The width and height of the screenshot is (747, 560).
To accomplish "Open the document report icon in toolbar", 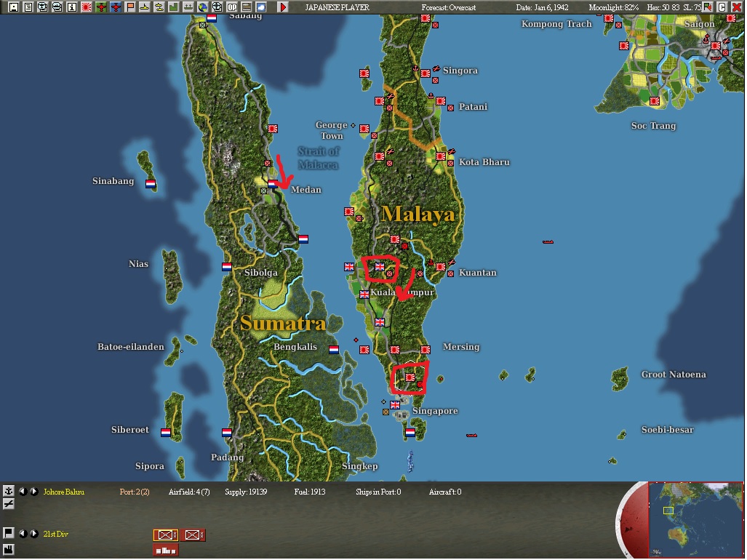I will tap(28, 7).
